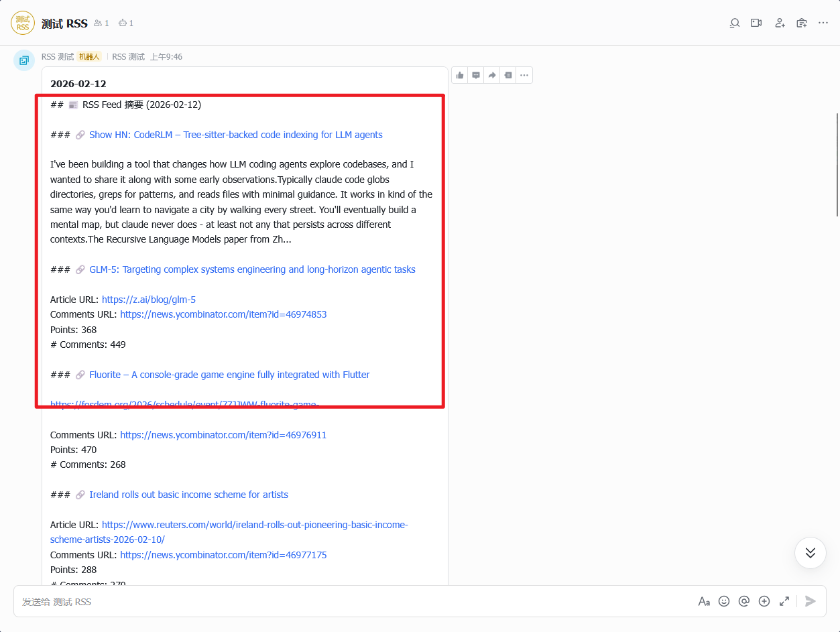Open the emoji picker
Screen dimensions: 840x632
pyautogui.click(x=724, y=601)
